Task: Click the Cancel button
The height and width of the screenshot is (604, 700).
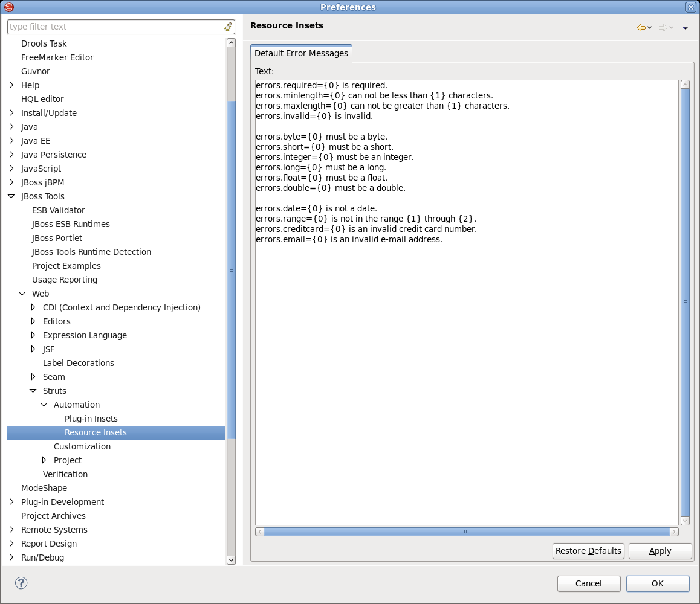Action: pos(588,583)
